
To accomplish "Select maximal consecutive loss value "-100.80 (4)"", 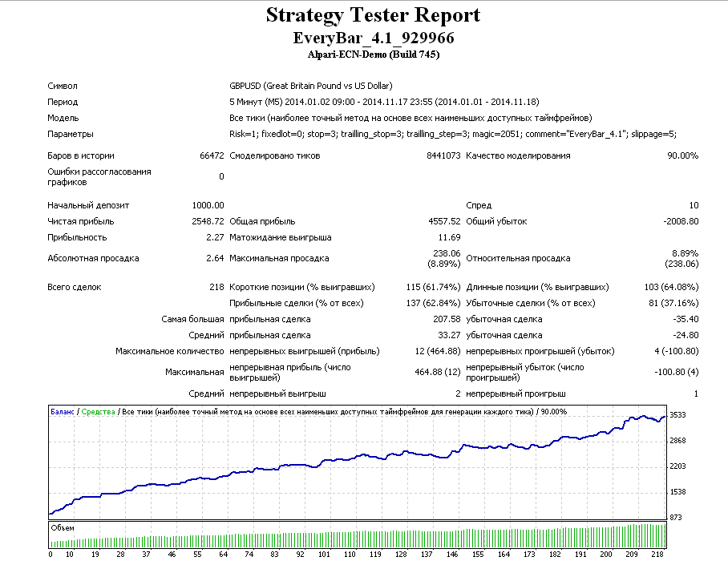I will 677,373.
